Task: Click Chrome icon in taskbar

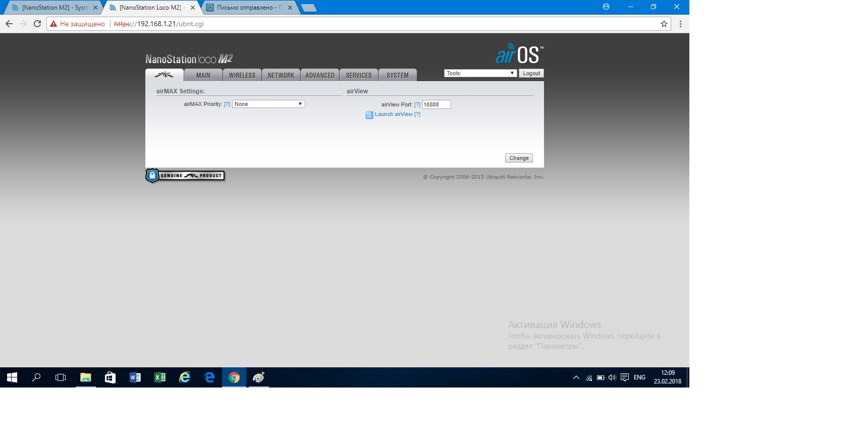Action: tap(234, 377)
